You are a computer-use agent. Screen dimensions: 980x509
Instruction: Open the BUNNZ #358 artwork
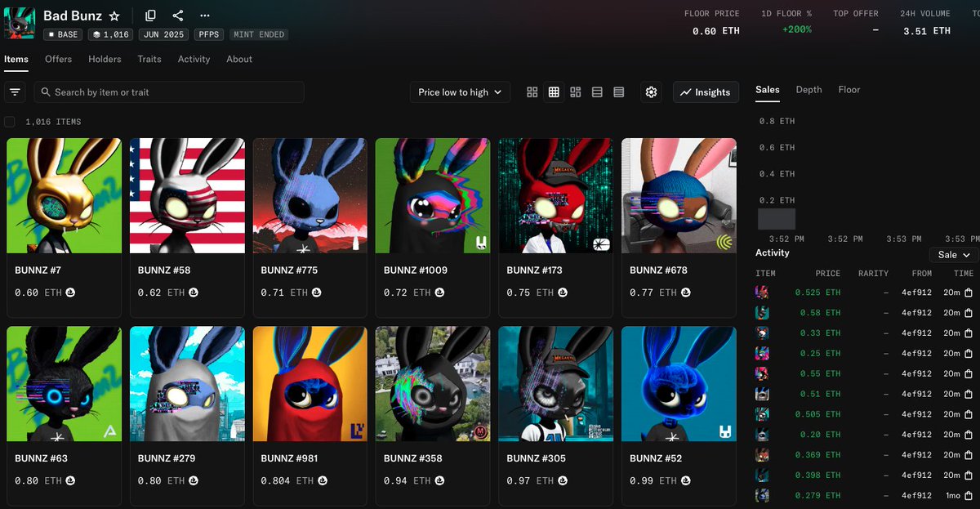pos(433,384)
